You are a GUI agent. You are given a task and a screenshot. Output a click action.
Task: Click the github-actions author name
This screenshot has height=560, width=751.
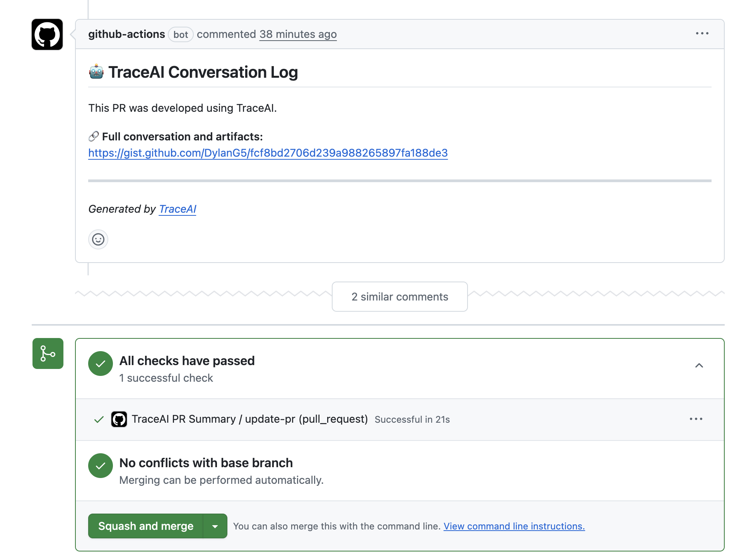126,34
